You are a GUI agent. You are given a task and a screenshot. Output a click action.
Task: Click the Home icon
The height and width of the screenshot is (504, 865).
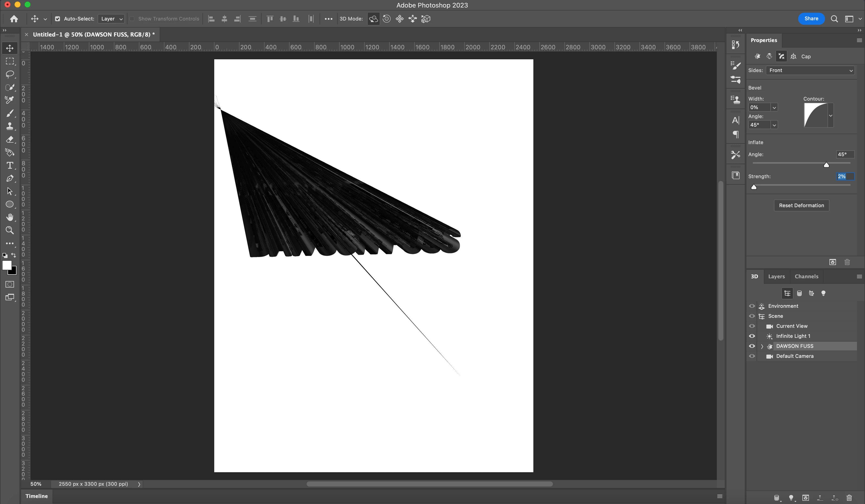[x=14, y=19]
